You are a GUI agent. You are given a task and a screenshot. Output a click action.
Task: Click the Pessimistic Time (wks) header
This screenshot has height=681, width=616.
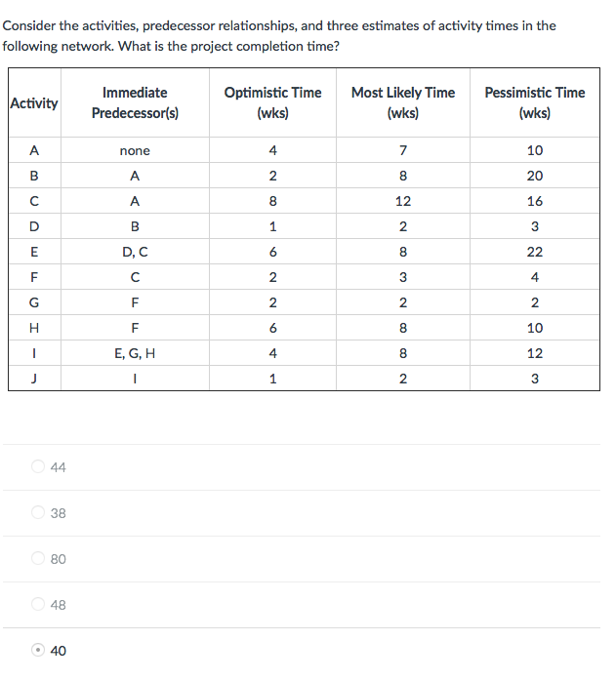pyautogui.click(x=534, y=102)
